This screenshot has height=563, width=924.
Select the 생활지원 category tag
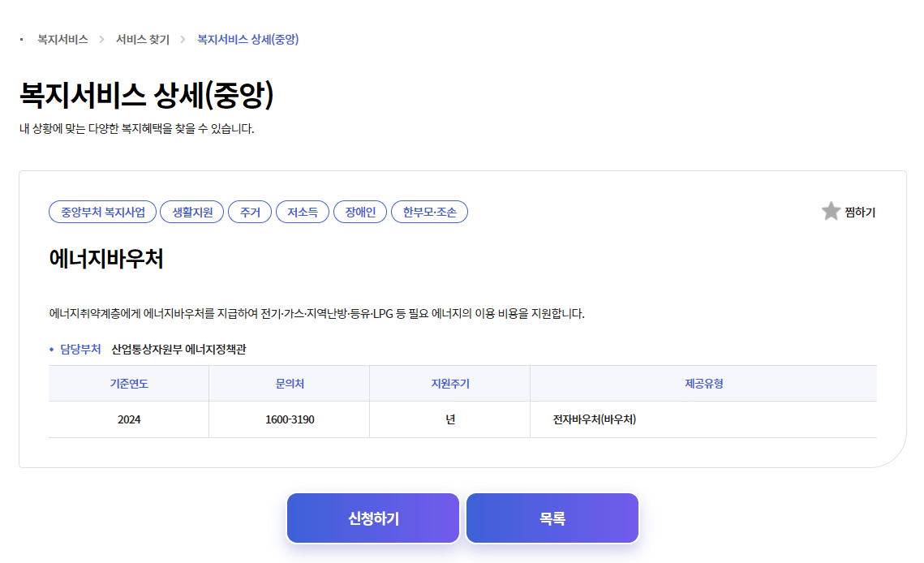coord(191,212)
